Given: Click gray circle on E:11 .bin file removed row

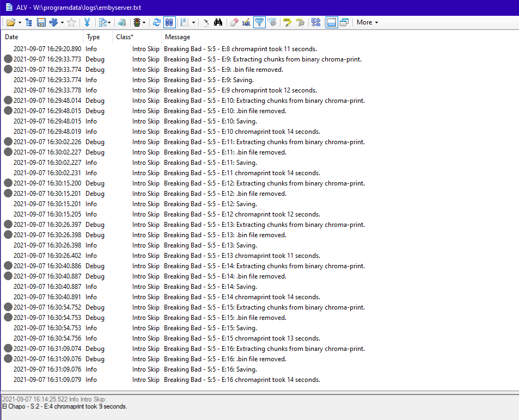Looking at the screenshot, I should click(x=8, y=152).
